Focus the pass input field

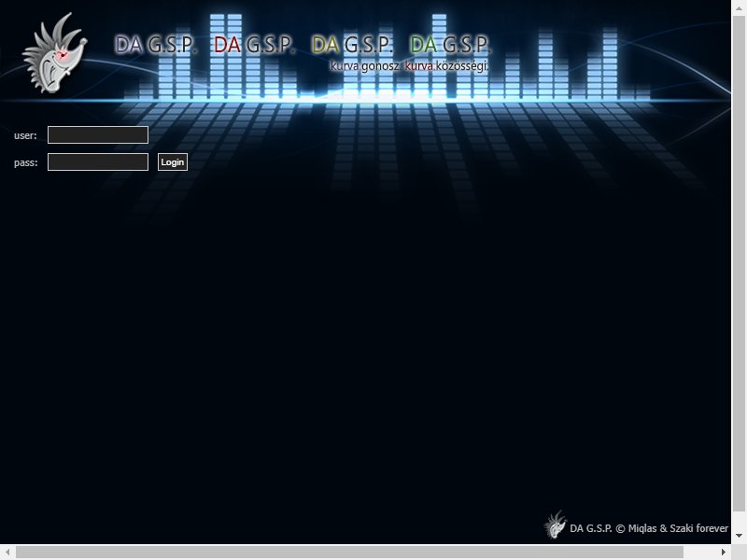coord(98,161)
